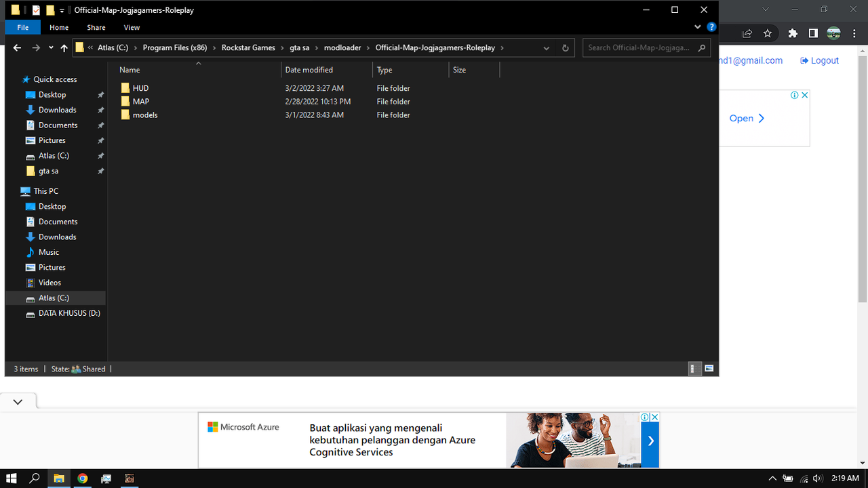Open Downloads under This PC
The height and width of the screenshot is (488, 868).
(57, 237)
